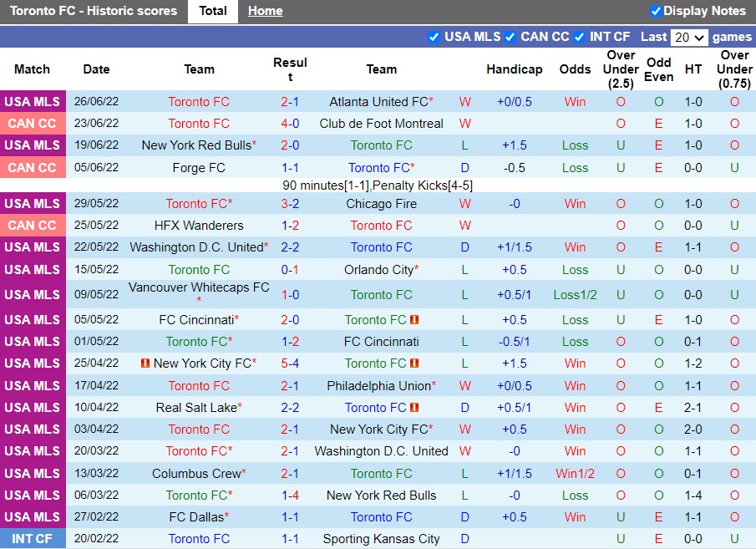Image resolution: width=756 pixels, height=549 pixels.
Task: Click FC Cincinnati on the 01/05/22 row
Action: click(x=381, y=342)
